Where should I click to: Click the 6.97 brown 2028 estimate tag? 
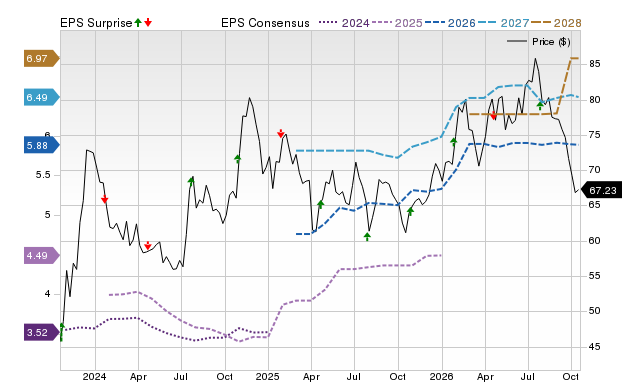point(41,59)
